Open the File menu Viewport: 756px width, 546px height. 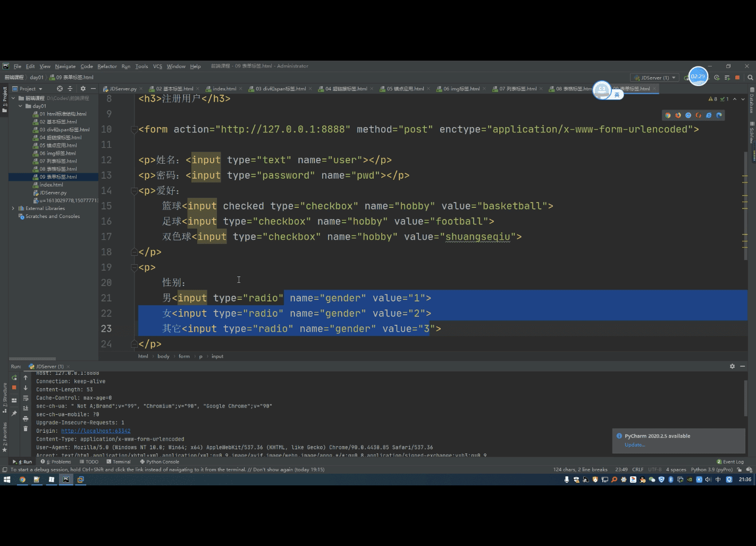point(18,66)
